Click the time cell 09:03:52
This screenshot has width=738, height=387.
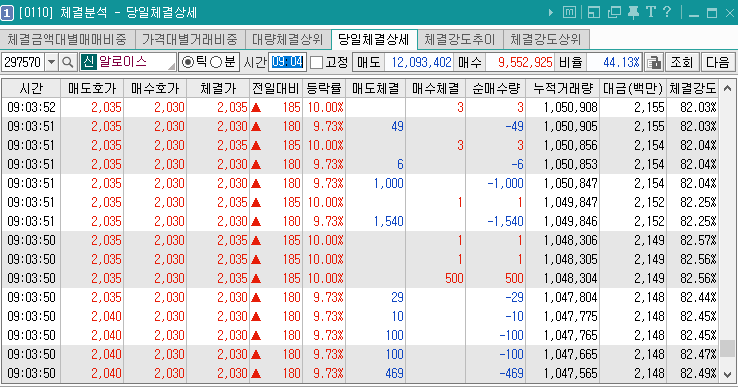[x=31, y=107]
